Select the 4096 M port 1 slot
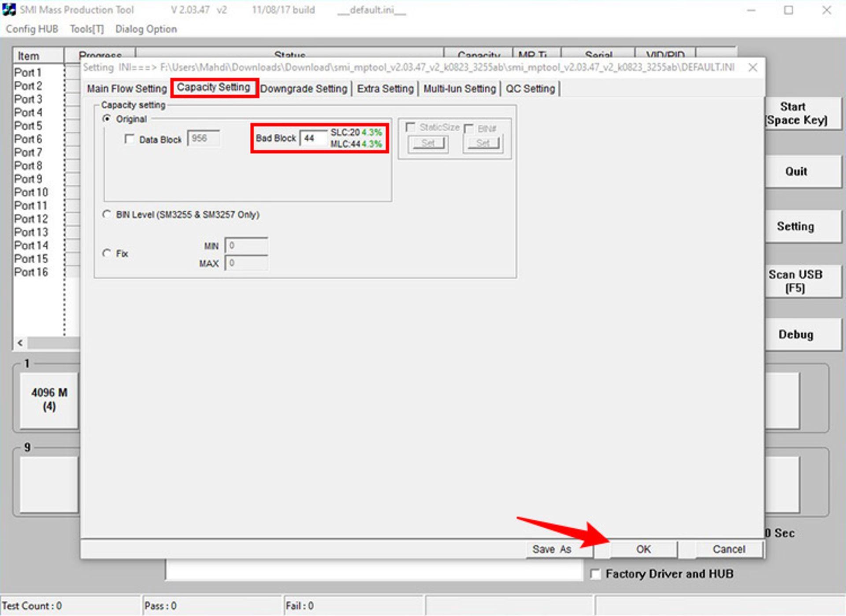 [x=49, y=400]
